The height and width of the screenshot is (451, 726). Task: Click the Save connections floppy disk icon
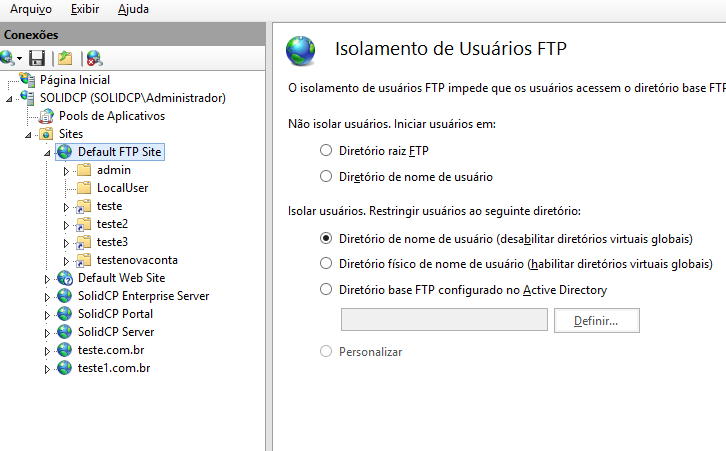pyautogui.click(x=37, y=58)
